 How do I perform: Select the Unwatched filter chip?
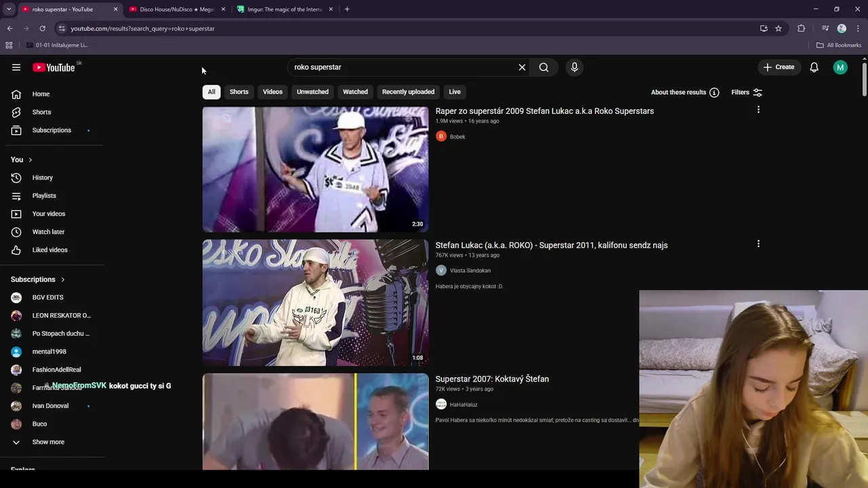313,92
